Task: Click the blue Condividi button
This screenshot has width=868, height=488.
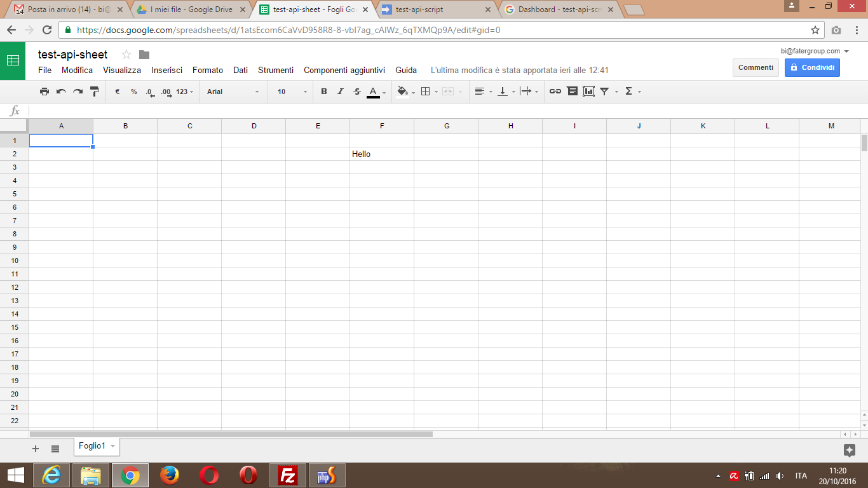Action: (x=812, y=67)
